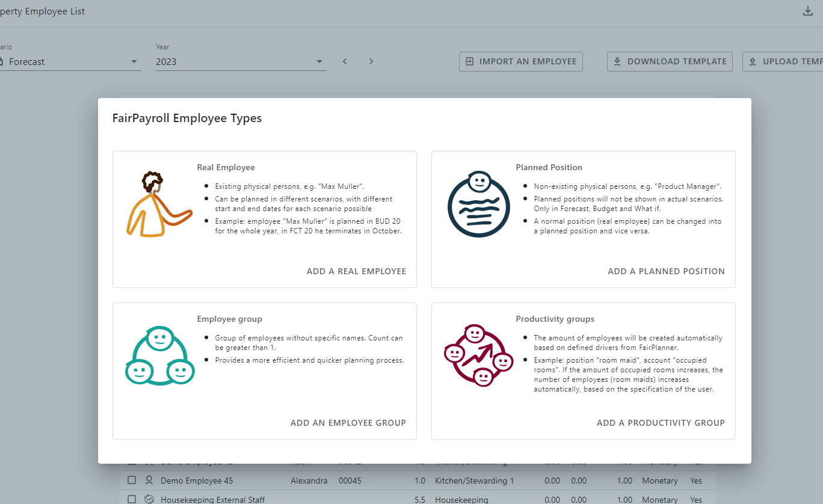Open the Year 2023 dropdown
This screenshot has height=504, width=823.
click(241, 61)
